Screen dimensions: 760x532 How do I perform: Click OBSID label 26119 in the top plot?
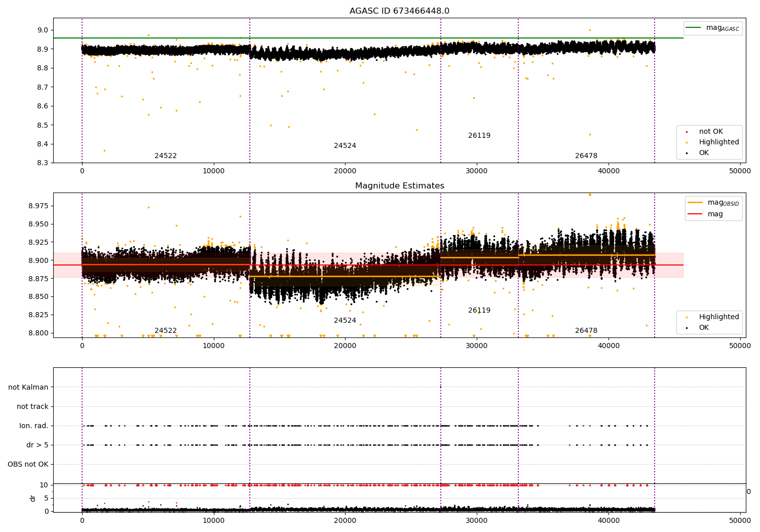(479, 135)
